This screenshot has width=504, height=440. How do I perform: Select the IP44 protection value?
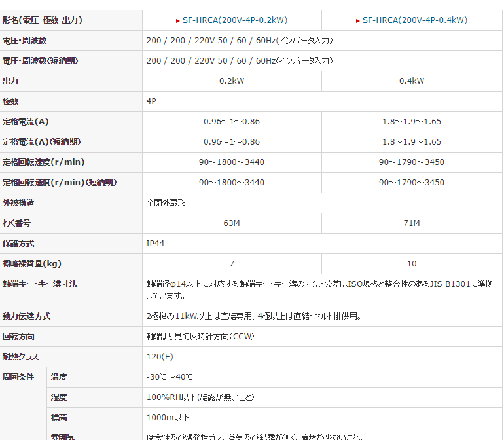(155, 244)
